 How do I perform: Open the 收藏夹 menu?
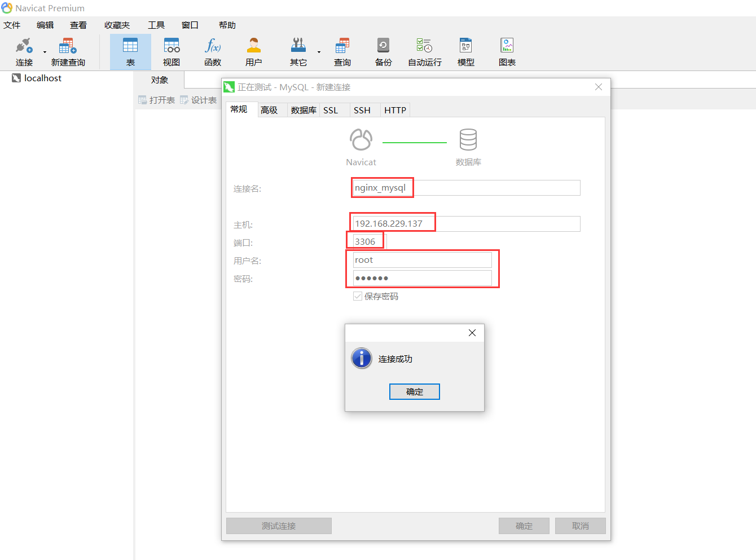[x=117, y=25]
